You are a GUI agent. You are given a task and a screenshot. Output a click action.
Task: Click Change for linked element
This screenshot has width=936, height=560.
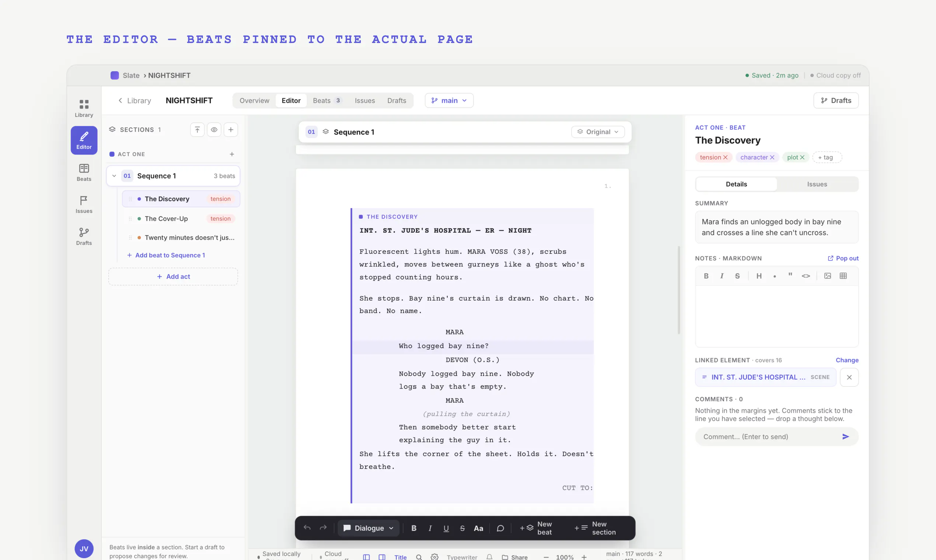coord(847,360)
